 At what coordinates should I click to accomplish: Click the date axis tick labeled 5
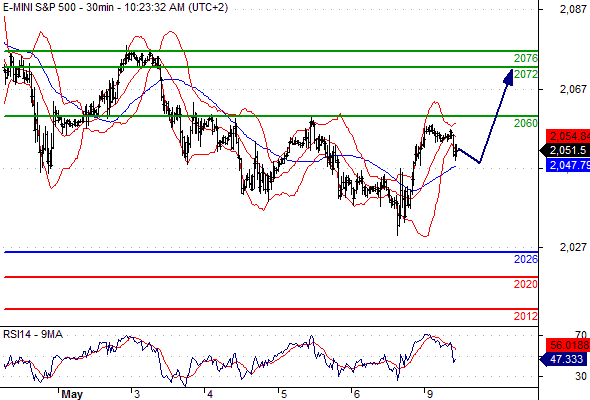[284, 394]
